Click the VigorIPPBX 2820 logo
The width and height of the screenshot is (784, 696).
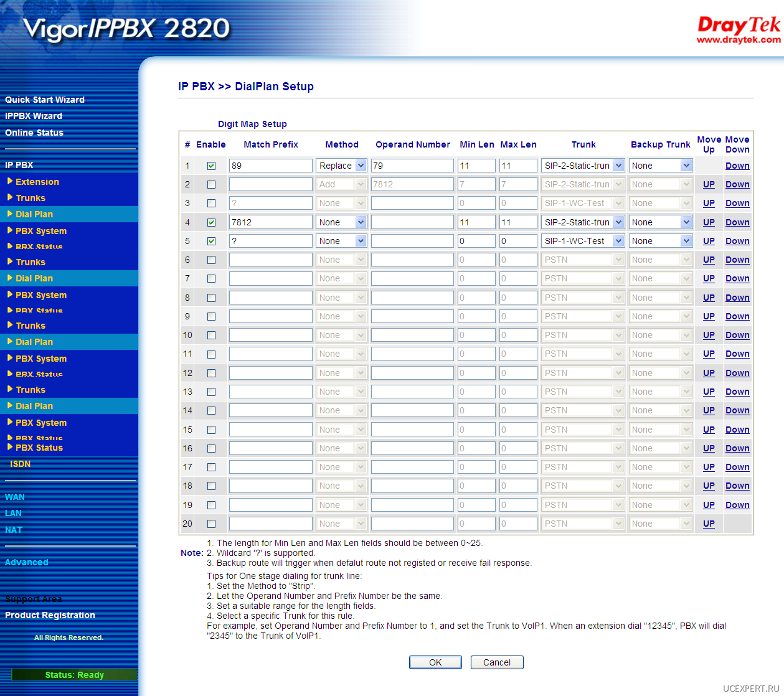[x=126, y=29]
